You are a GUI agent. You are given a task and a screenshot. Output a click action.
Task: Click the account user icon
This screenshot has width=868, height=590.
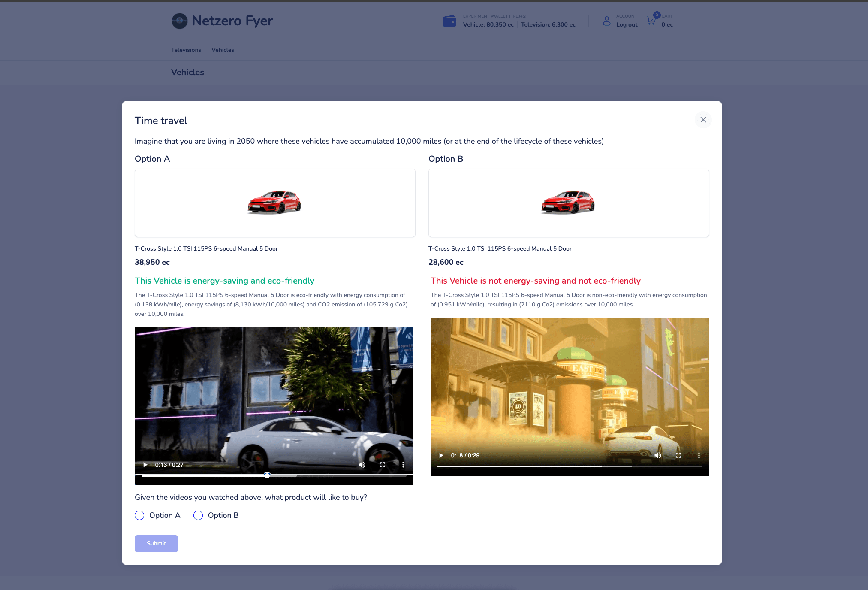click(x=606, y=21)
